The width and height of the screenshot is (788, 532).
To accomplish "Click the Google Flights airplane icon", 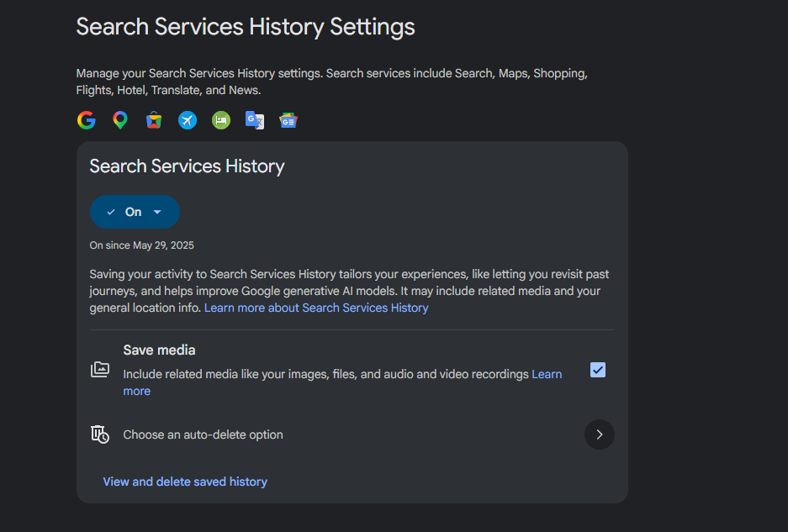I will pos(188,120).
